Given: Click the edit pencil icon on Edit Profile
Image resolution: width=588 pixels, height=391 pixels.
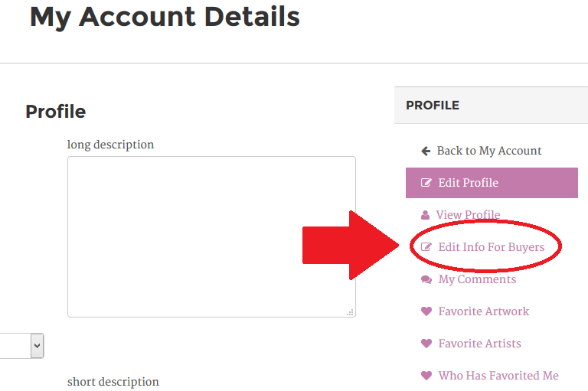Looking at the screenshot, I should [426, 183].
